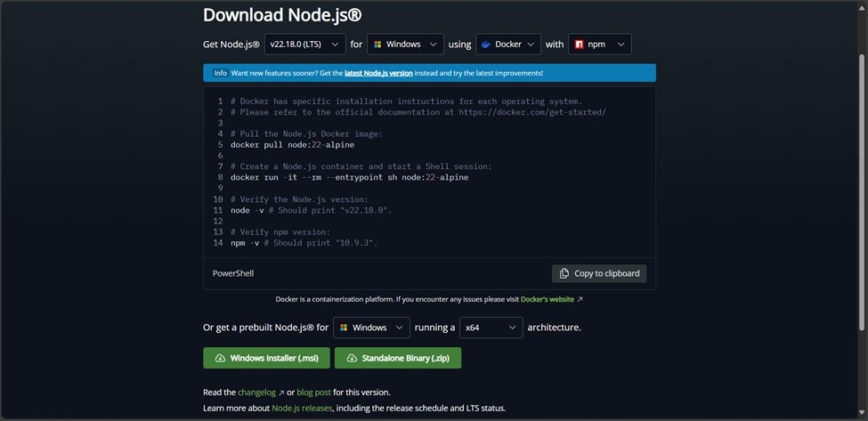Open the v22.18.0 (LTS) version dropdown

coord(304,45)
